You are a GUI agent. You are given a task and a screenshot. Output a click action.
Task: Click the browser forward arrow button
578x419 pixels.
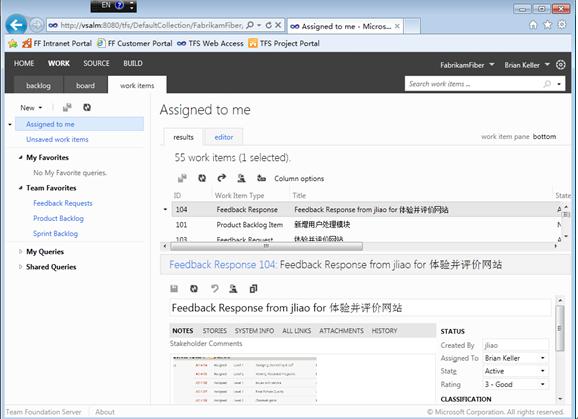pos(36,25)
